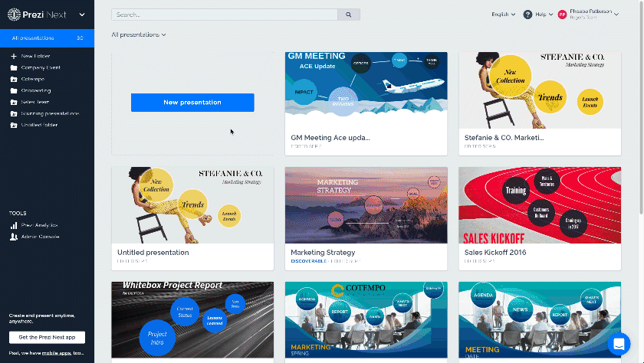Click the page vertical scrollbar
Image resolution: width=644 pixels, height=363 pixels.
(x=641, y=106)
